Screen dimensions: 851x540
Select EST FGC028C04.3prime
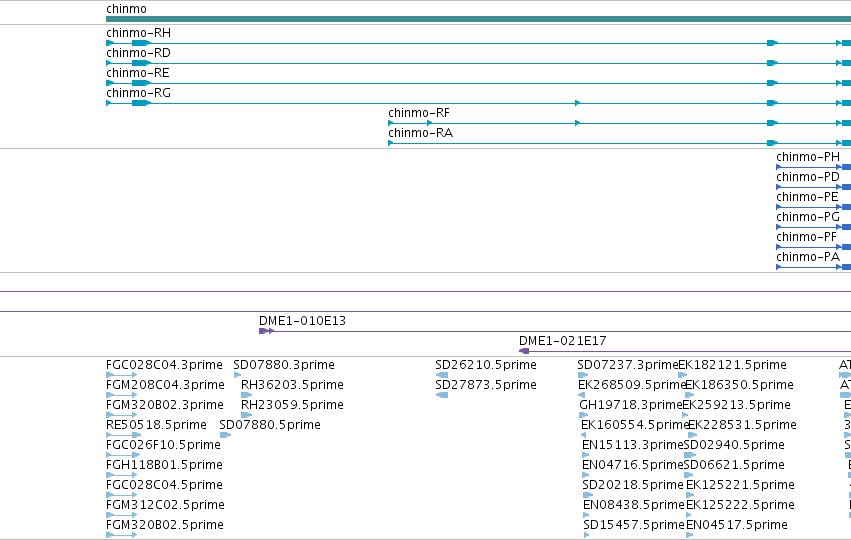coord(164,365)
